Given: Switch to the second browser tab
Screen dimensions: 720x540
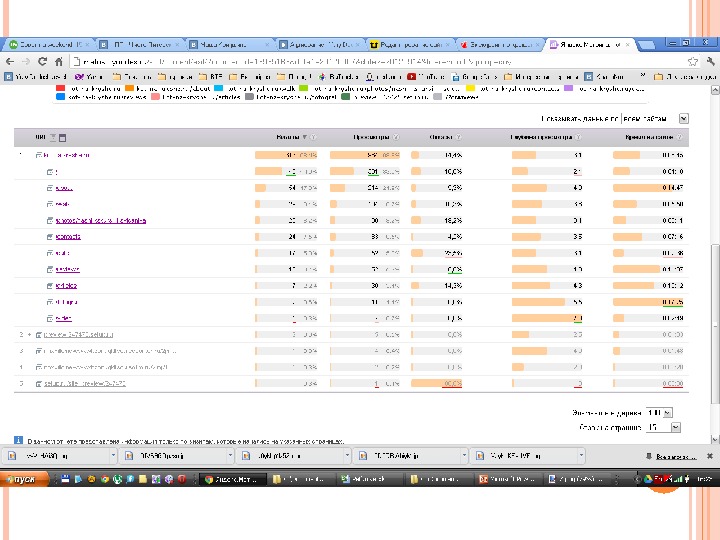Looking at the screenshot, I should click(140, 45).
